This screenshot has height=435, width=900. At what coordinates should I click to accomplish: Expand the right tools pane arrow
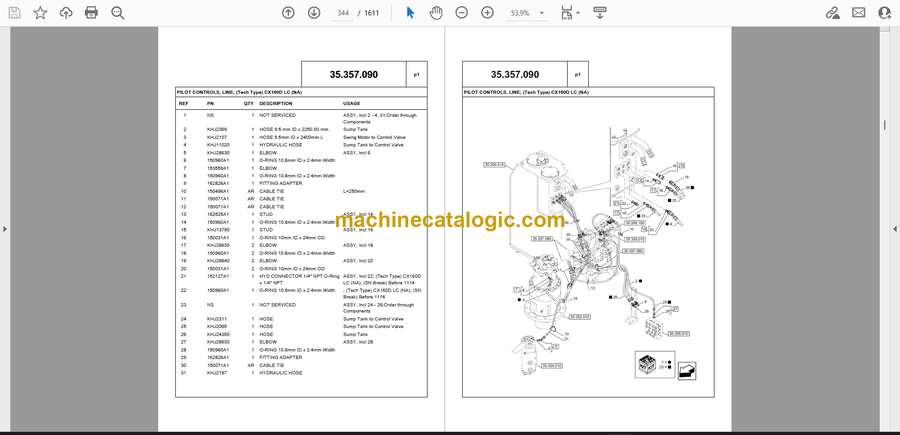point(895,229)
